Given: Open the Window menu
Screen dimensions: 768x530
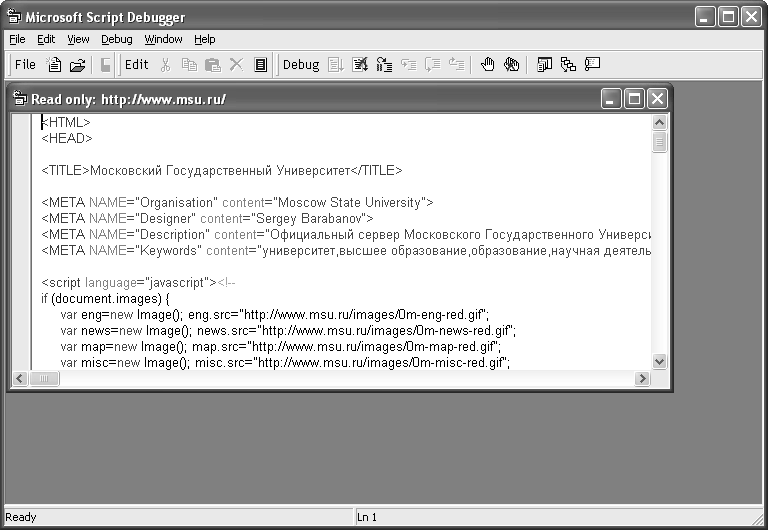Looking at the screenshot, I should 163,39.
